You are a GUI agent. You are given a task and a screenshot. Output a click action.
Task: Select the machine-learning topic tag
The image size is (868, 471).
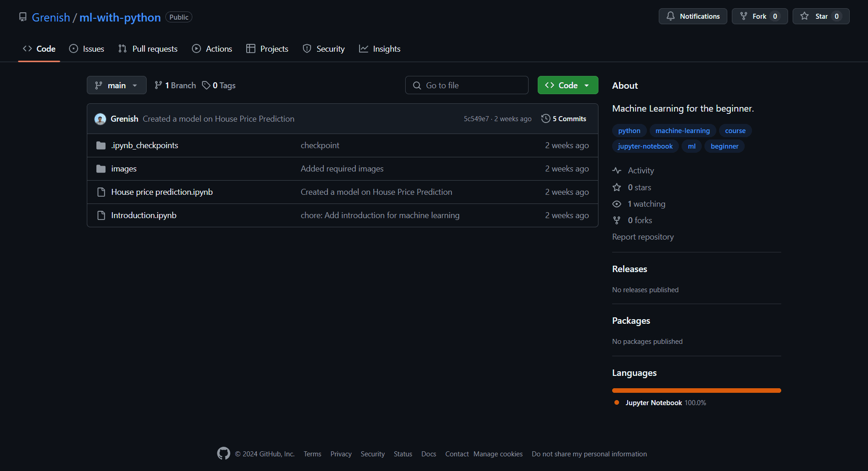(683, 131)
